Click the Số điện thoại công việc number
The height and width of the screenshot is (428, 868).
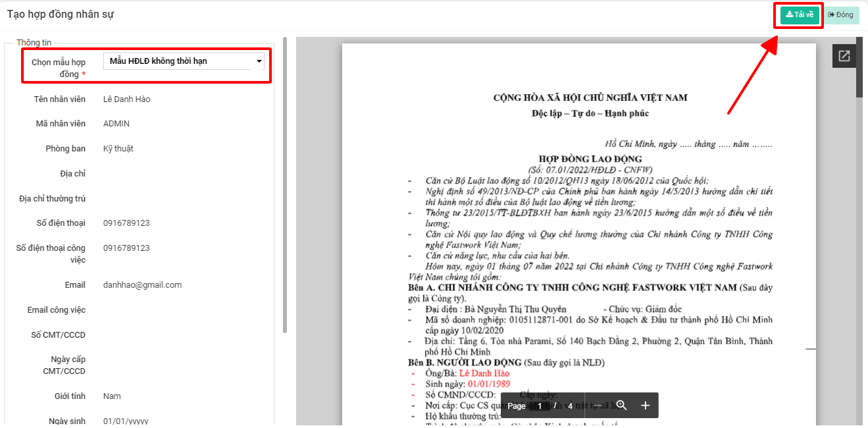[126, 248]
